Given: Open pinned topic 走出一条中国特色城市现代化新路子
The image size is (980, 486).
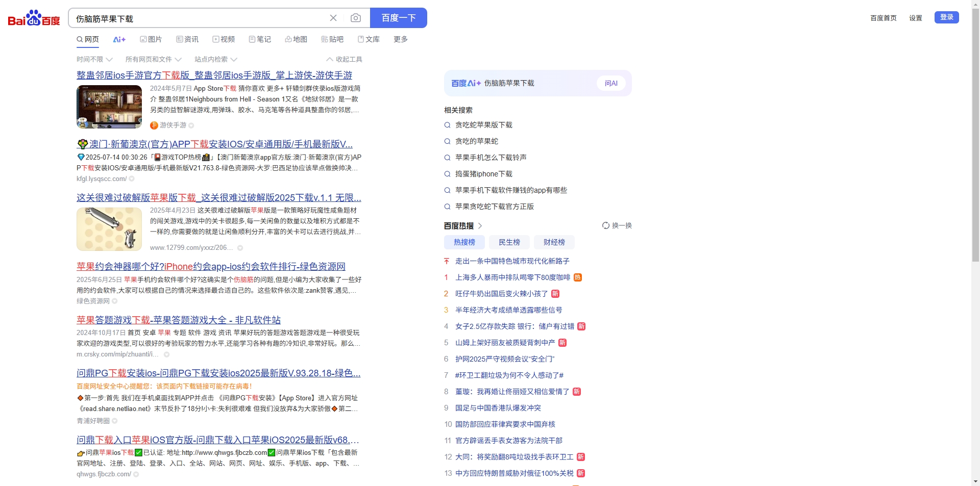Looking at the screenshot, I should pos(512,261).
